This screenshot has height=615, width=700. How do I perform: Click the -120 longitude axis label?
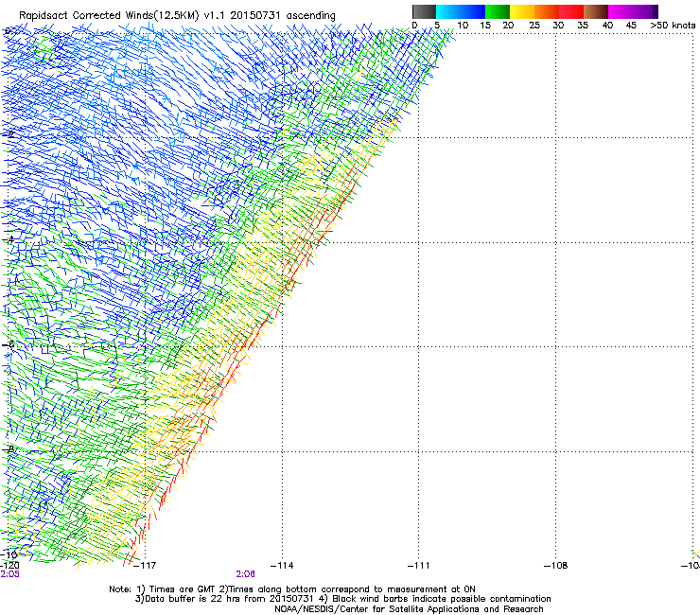pyautogui.click(x=9, y=566)
